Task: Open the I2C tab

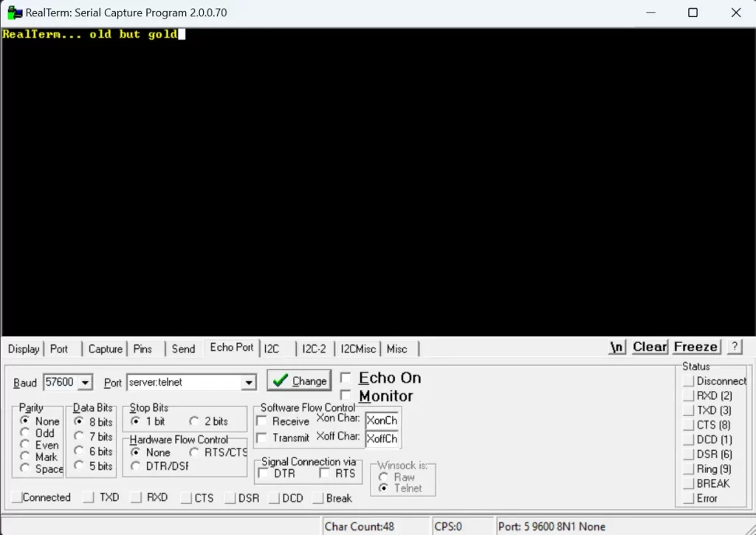Action: (272, 349)
